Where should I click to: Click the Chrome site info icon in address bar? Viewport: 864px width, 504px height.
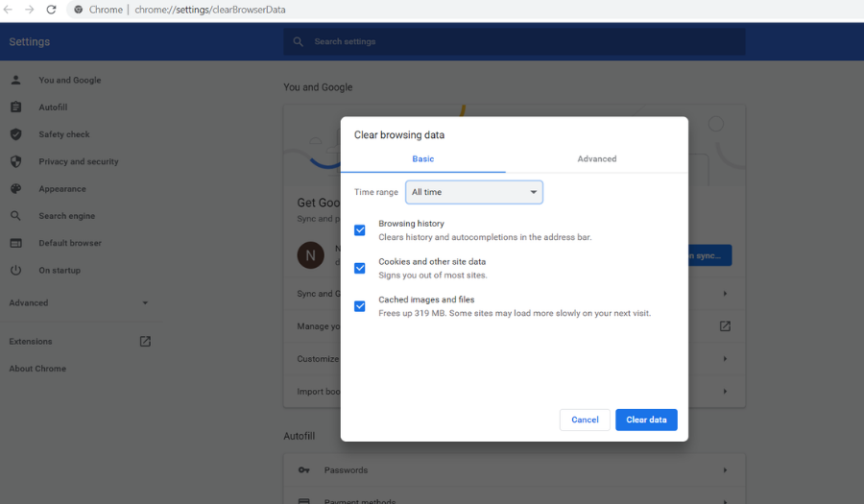79,10
